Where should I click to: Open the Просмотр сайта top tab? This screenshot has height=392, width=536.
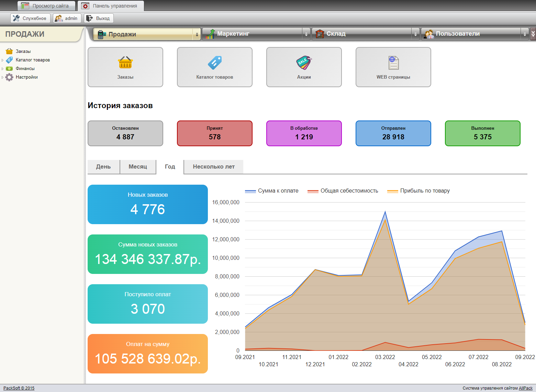pyautogui.click(x=46, y=6)
